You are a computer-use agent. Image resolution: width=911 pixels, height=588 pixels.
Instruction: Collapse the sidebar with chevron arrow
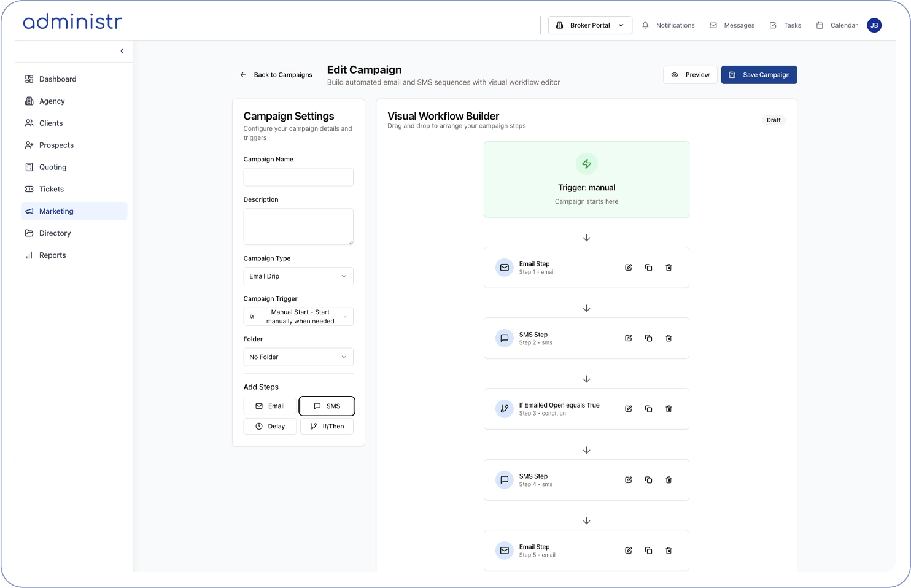click(122, 51)
